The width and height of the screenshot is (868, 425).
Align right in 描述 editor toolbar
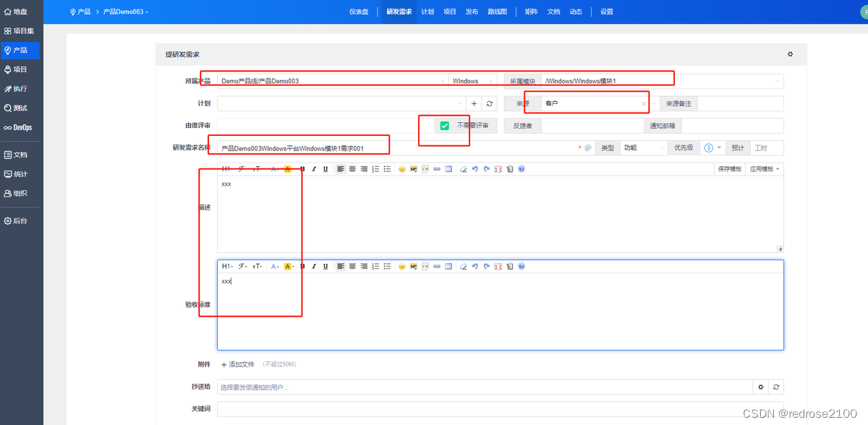(364, 168)
